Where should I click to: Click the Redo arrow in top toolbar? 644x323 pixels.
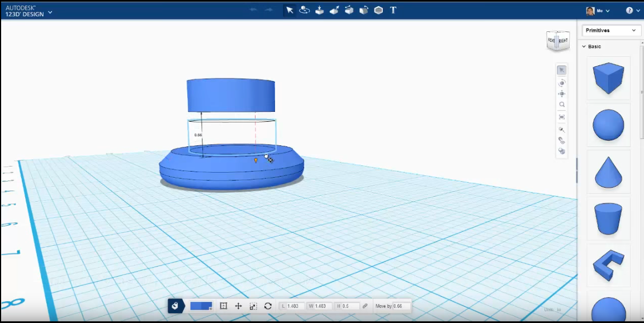268,10
